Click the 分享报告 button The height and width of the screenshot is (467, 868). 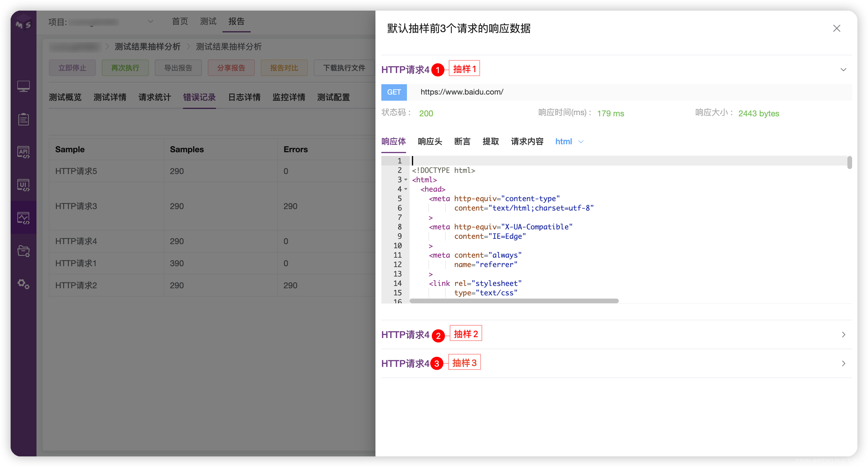coord(231,68)
